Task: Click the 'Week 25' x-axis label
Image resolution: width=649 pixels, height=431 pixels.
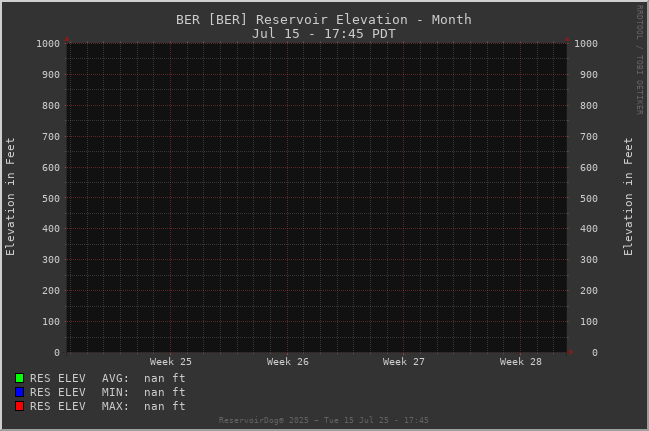Action: (x=171, y=361)
